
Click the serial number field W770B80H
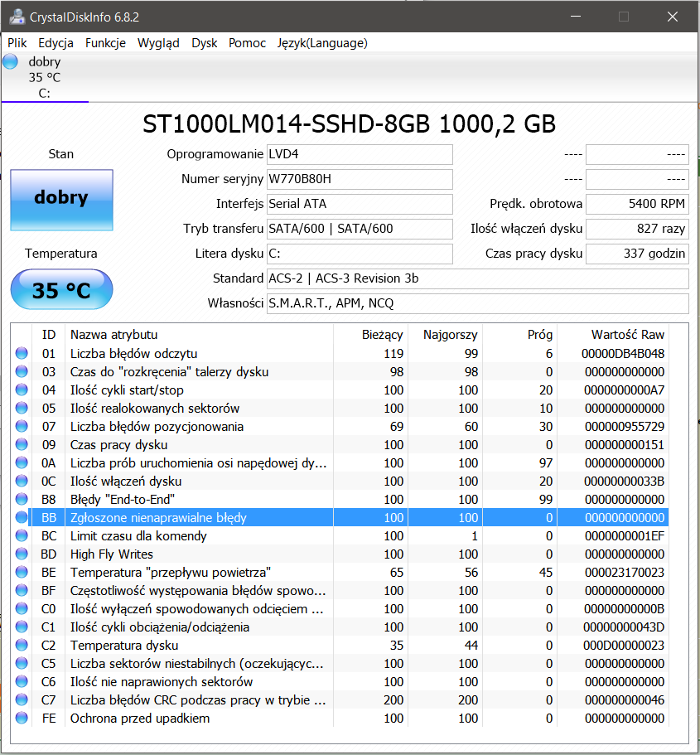coord(360,180)
